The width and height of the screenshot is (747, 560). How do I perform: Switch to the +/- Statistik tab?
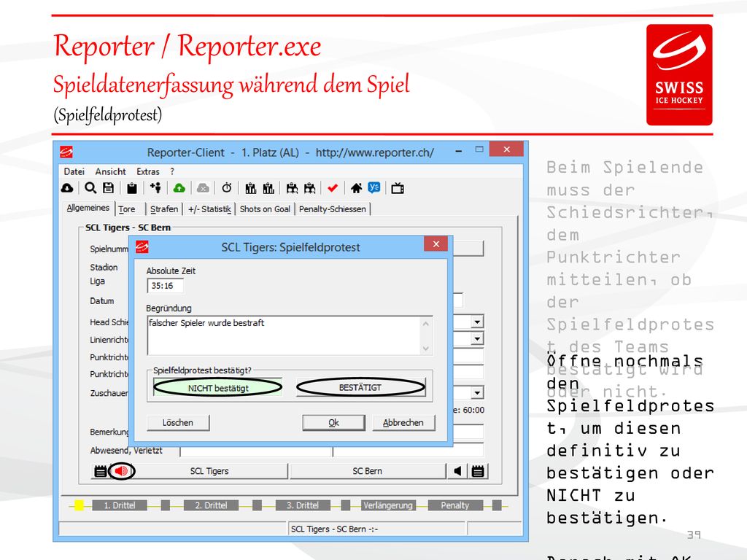[x=209, y=209]
